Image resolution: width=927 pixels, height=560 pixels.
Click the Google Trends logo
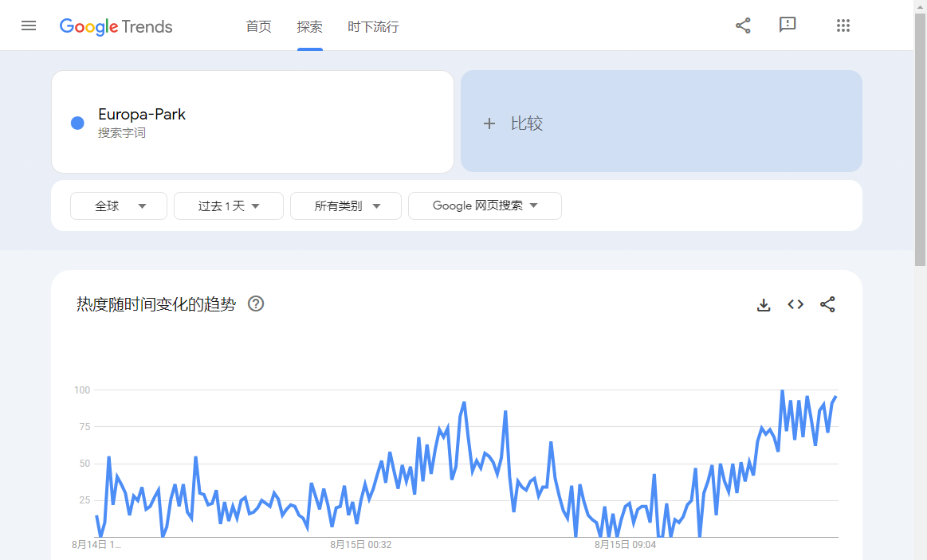tap(116, 26)
